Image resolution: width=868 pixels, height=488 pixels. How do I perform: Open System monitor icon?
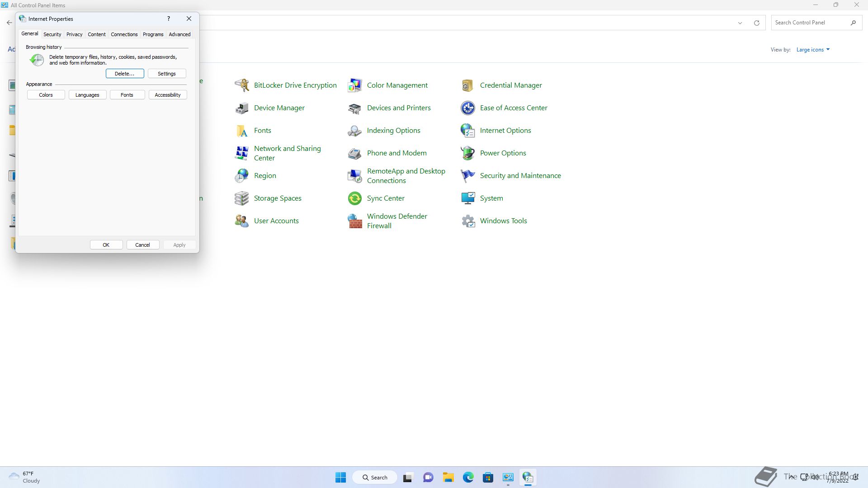tap(468, 198)
